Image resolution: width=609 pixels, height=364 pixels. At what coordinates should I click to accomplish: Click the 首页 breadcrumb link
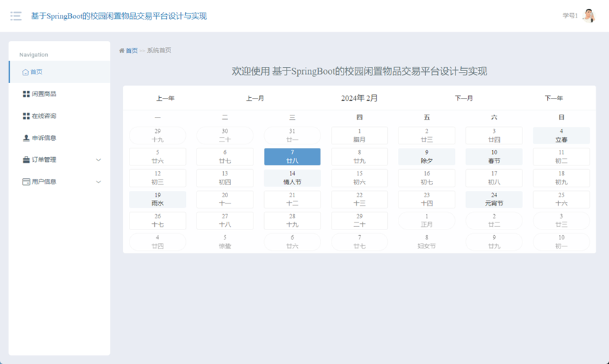(132, 51)
